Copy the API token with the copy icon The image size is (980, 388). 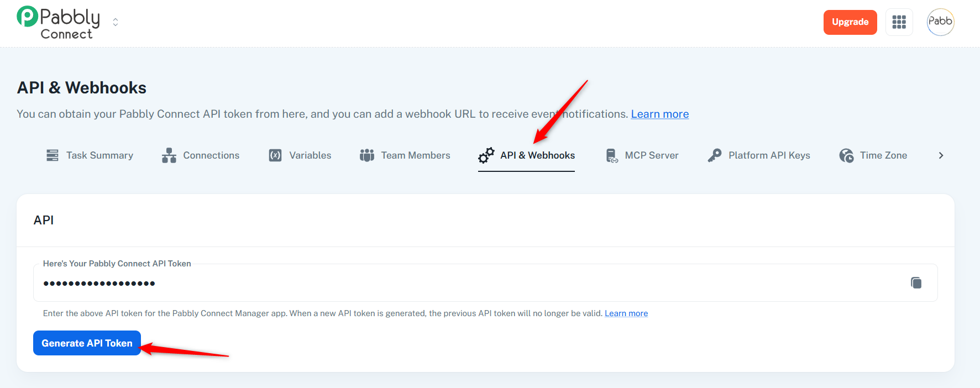tap(916, 283)
